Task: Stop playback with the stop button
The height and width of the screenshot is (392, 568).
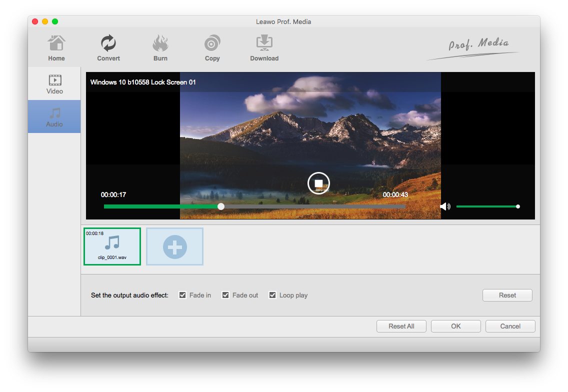Action: click(318, 183)
